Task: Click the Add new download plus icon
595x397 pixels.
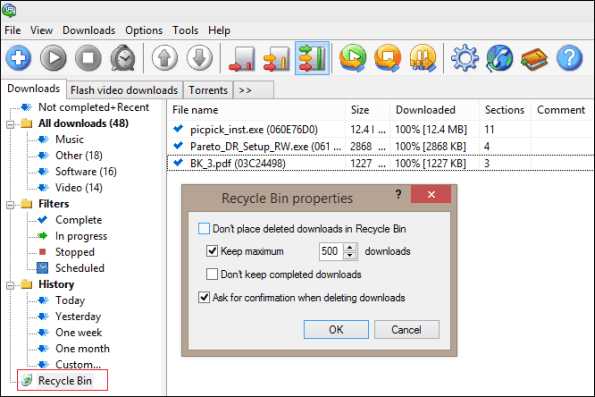Action: (x=18, y=58)
